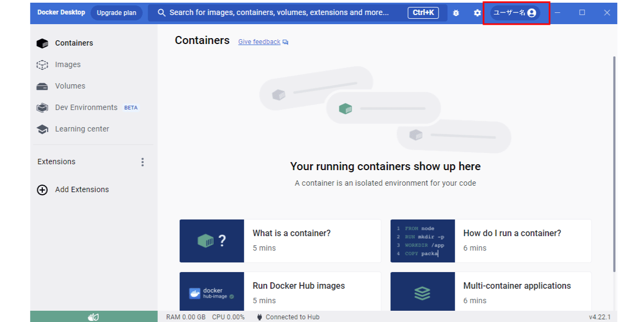Open the Extensions three-dot menu
This screenshot has height=322, width=644.
point(142,162)
